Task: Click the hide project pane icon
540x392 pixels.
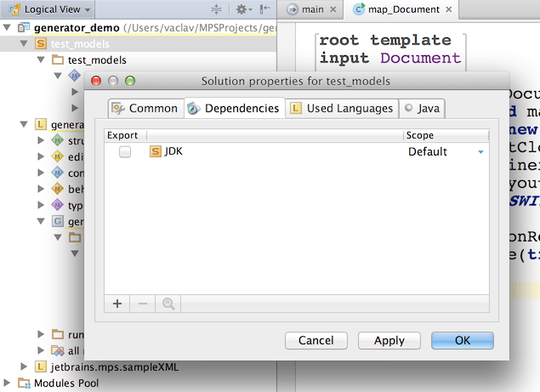Action: tap(264, 9)
